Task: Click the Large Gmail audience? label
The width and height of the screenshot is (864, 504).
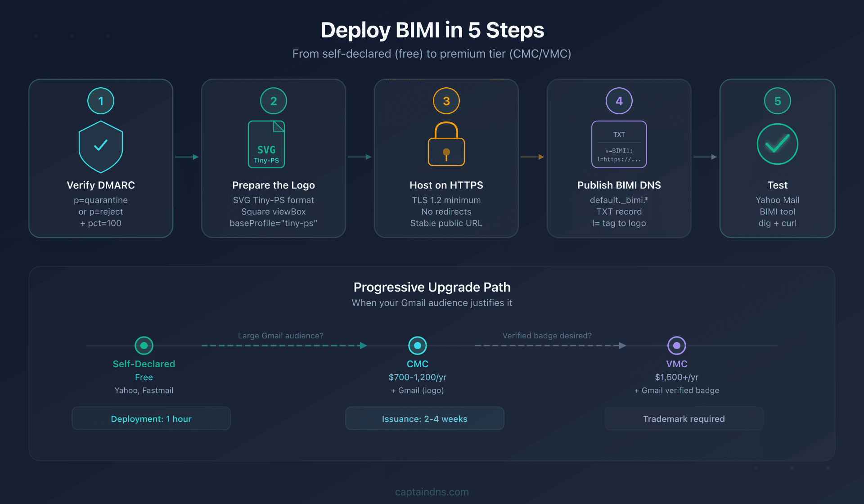Action: click(281, 336)
